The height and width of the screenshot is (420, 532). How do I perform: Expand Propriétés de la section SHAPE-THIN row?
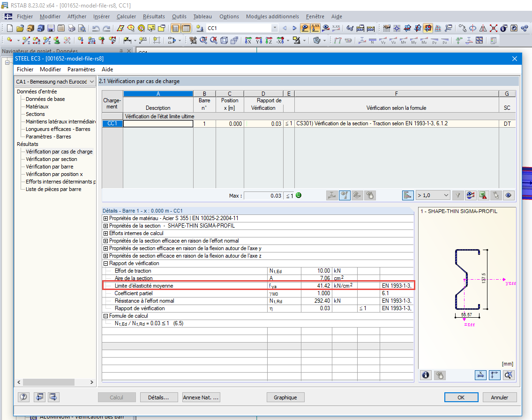[x=105, y=226]
